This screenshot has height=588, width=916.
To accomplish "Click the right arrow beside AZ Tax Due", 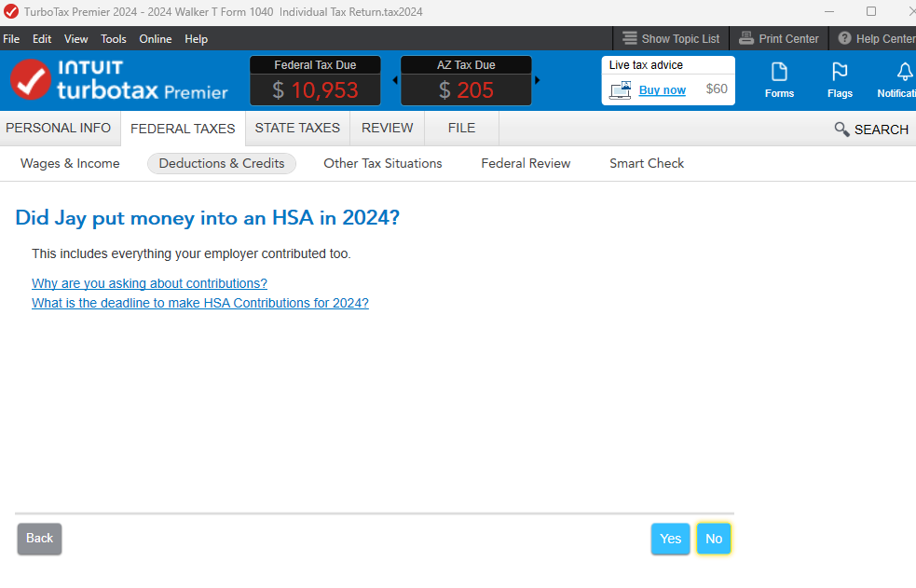I will tap(537, 80).
